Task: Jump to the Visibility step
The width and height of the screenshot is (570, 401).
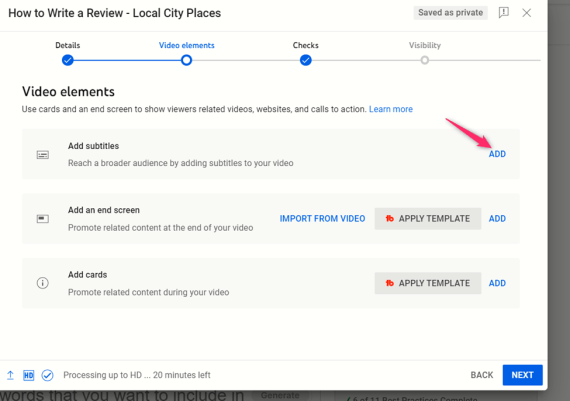Action: [x=425, y=60]
